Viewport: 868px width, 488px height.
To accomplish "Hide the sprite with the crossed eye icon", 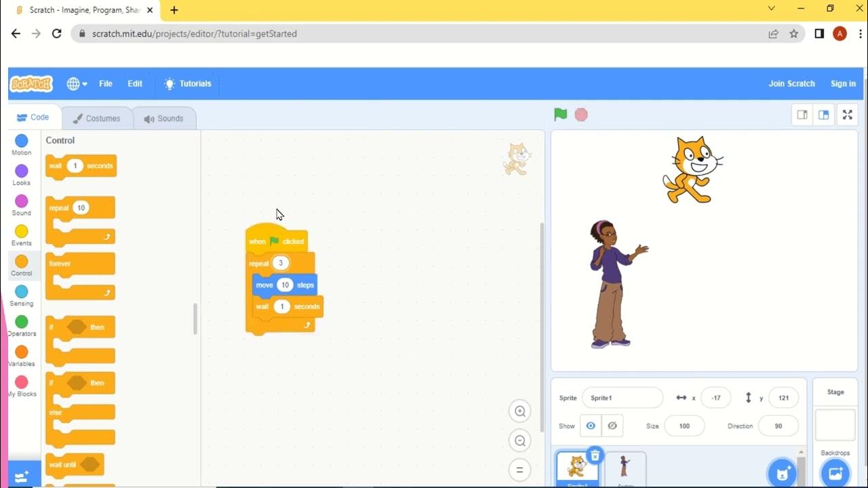I will tap(612, 426).
